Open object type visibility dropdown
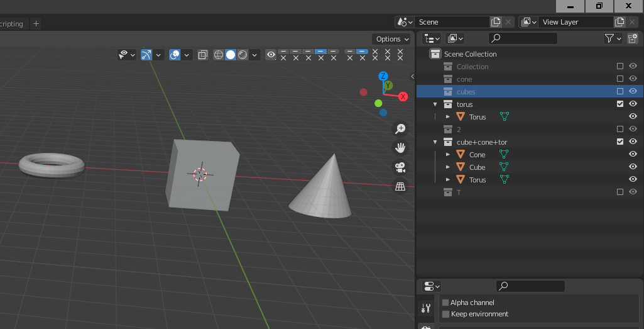 [127, 55]
